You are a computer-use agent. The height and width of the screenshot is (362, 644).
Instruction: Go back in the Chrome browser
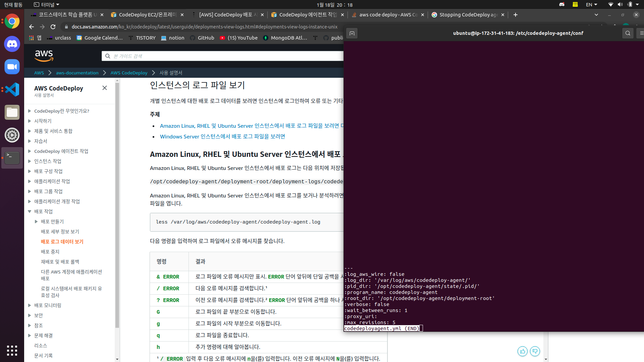32,27
